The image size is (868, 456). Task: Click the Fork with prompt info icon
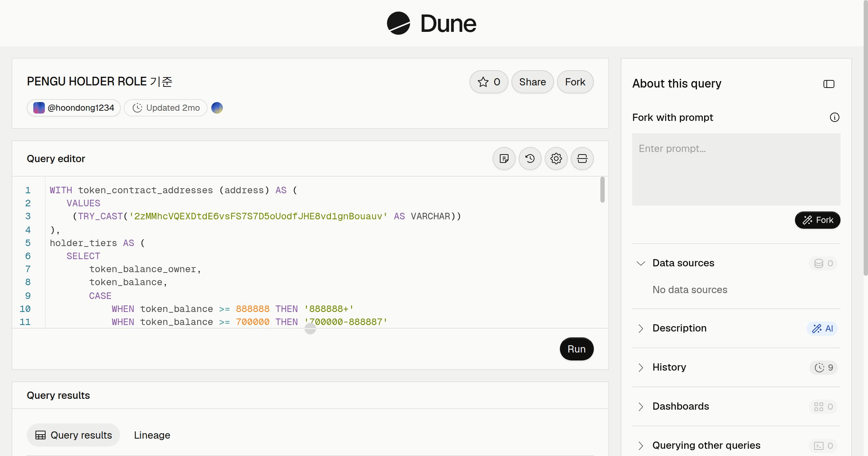pos(835,117)
